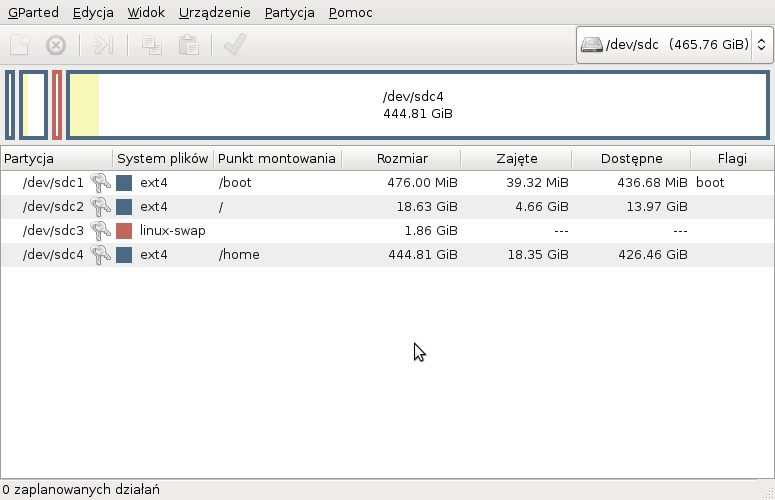Click the key icon next to /dev/sdc4

(100, 255)
